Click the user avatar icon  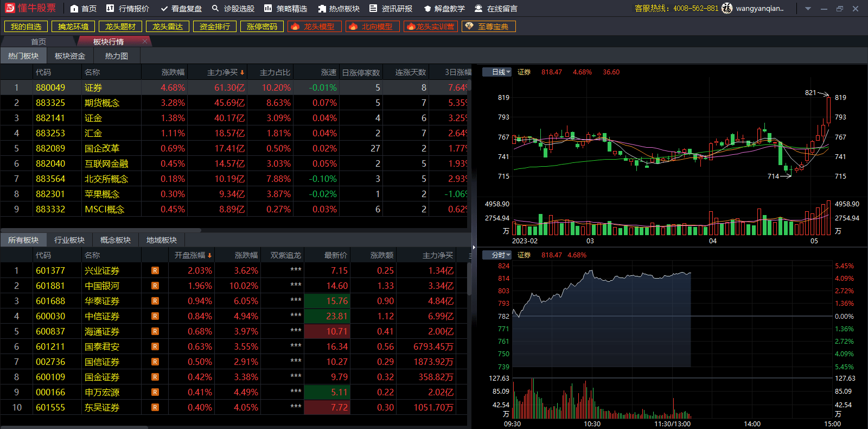[x=727, y=8]
